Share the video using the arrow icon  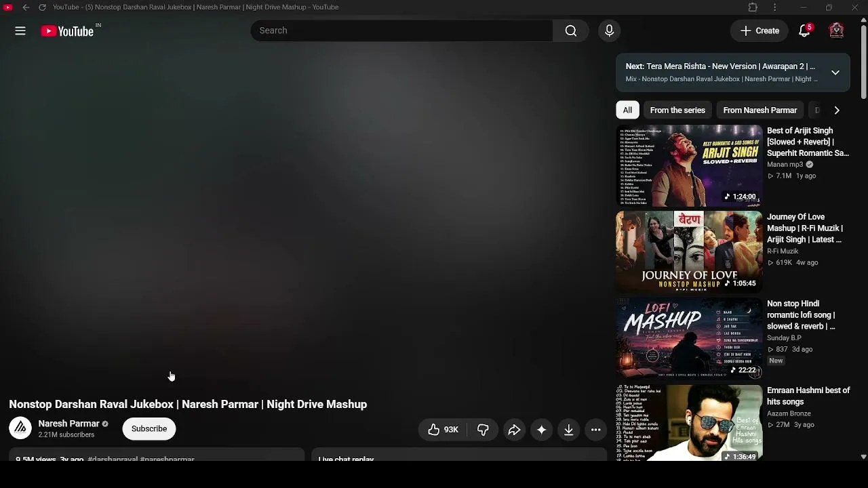514,430
